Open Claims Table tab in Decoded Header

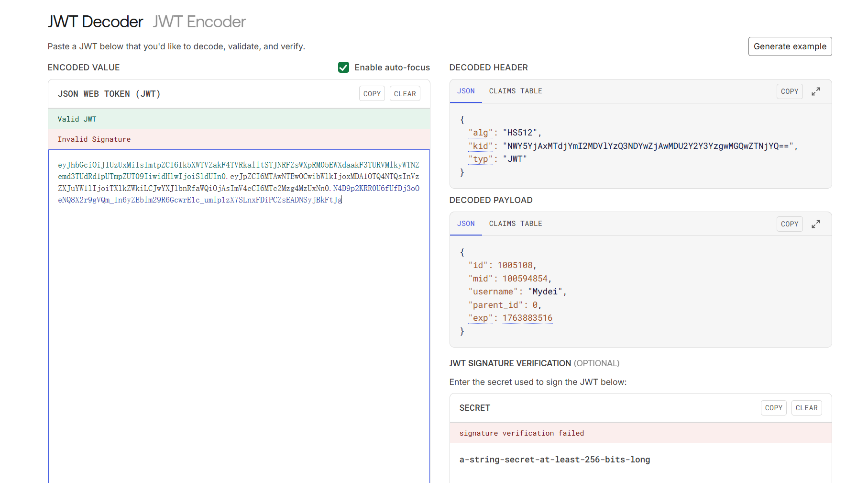[x=515, y=91]
